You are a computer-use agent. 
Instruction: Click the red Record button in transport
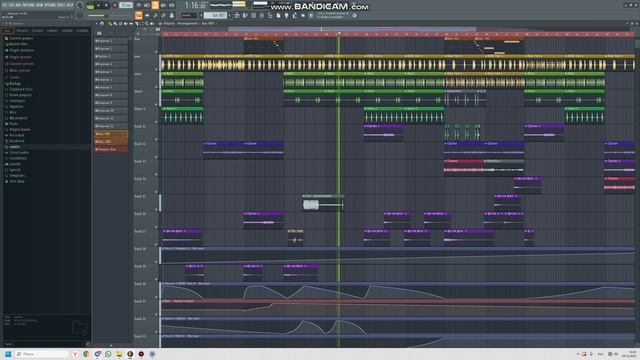pyautogui.click(x=115, y=5)
